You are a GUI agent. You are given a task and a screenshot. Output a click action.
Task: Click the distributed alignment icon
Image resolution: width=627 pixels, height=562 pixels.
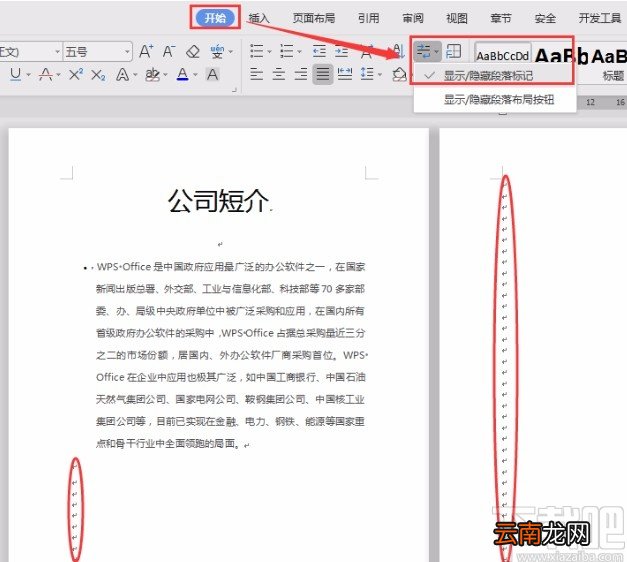pos(345,74)
